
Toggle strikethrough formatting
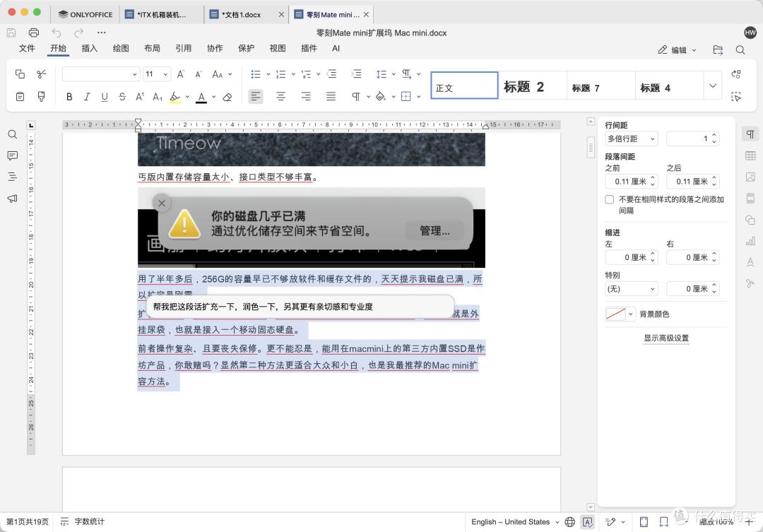point(122,97)
